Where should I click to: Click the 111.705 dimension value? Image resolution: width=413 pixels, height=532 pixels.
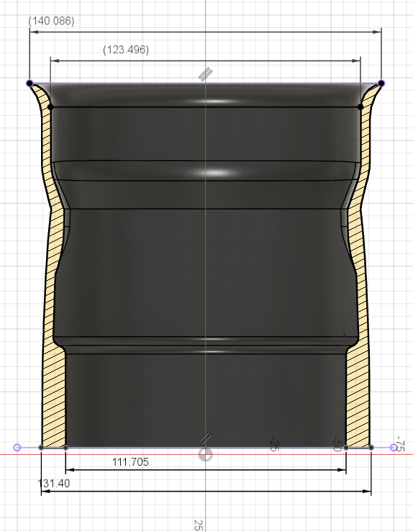coord(130,461)
